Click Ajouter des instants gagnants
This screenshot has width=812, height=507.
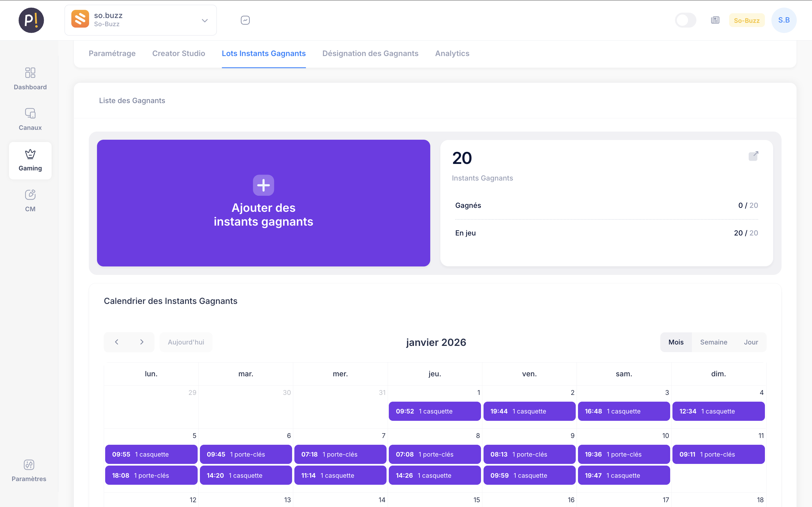[263, 203]
